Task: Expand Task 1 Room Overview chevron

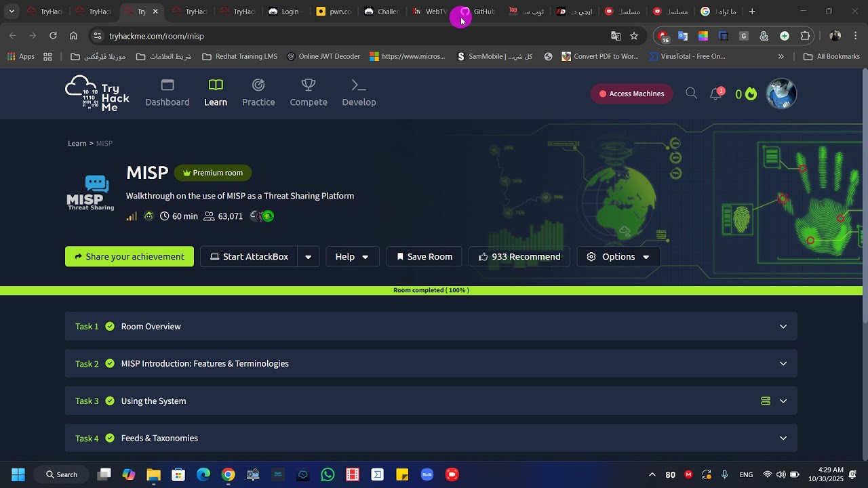Action: coord(783,327)
